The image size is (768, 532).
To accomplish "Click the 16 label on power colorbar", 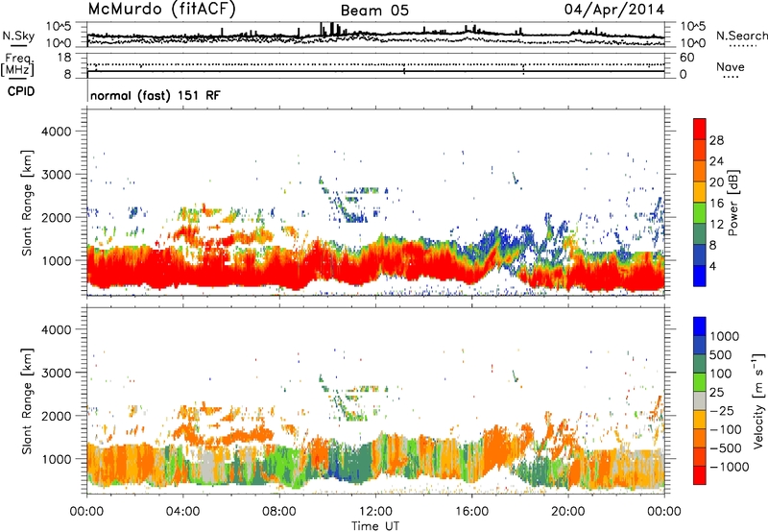I will click(x=716, y=204).
